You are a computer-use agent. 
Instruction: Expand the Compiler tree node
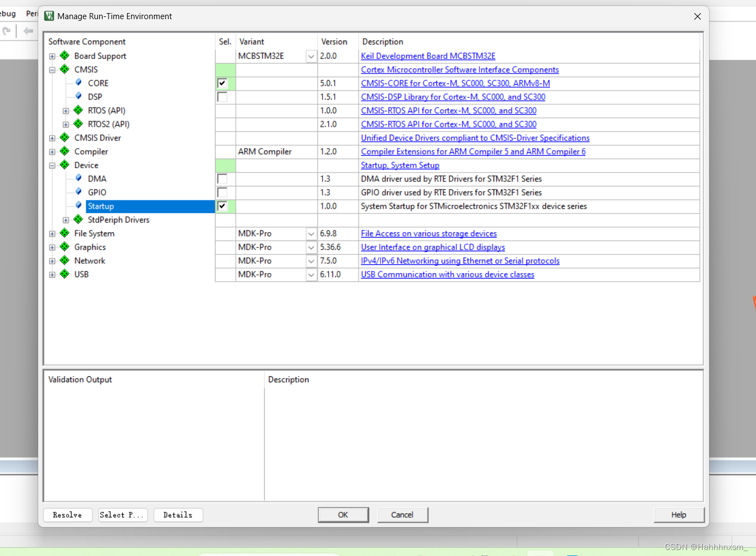pos(52,152)
